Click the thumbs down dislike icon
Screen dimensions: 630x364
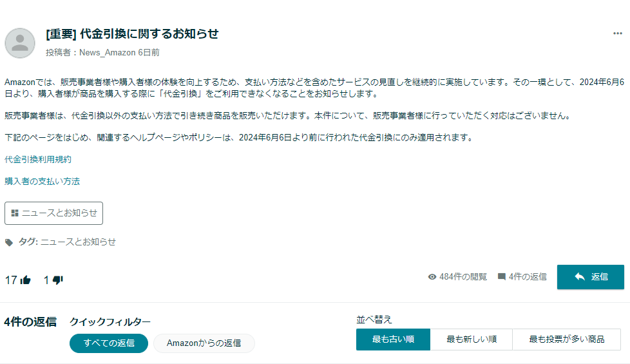tap(57, 280)
